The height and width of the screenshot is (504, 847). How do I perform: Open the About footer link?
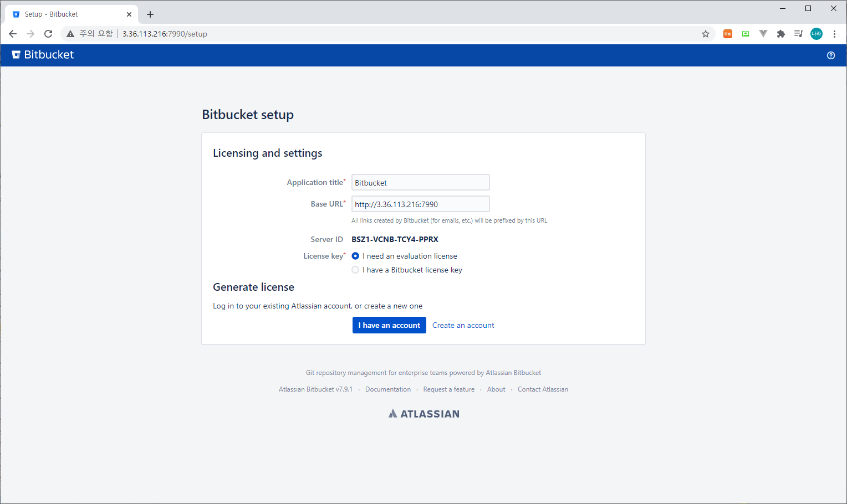(496, 389)
